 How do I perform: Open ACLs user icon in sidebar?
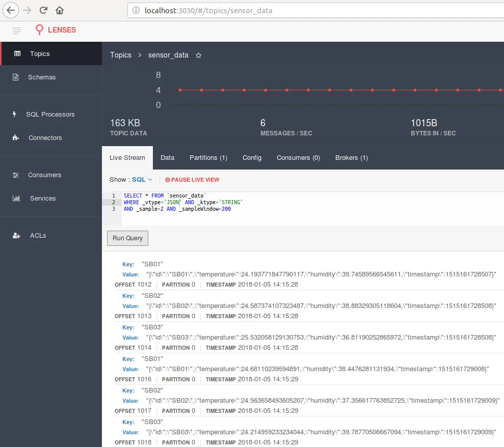point(16,236)
